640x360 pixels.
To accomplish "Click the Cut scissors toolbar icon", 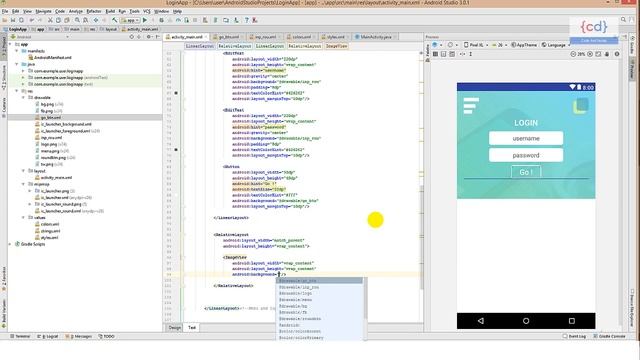I will pos(50,20).
